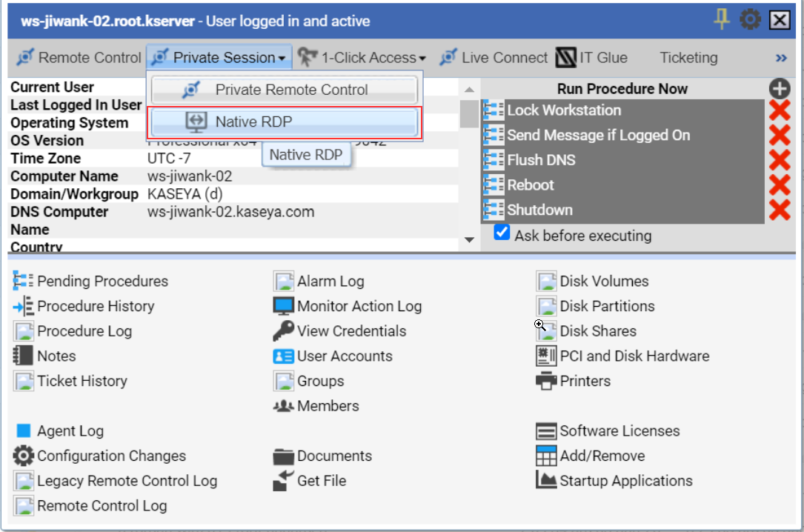Click IT Glue logo icon
The image size is (804, 532).
coord(566,57)
